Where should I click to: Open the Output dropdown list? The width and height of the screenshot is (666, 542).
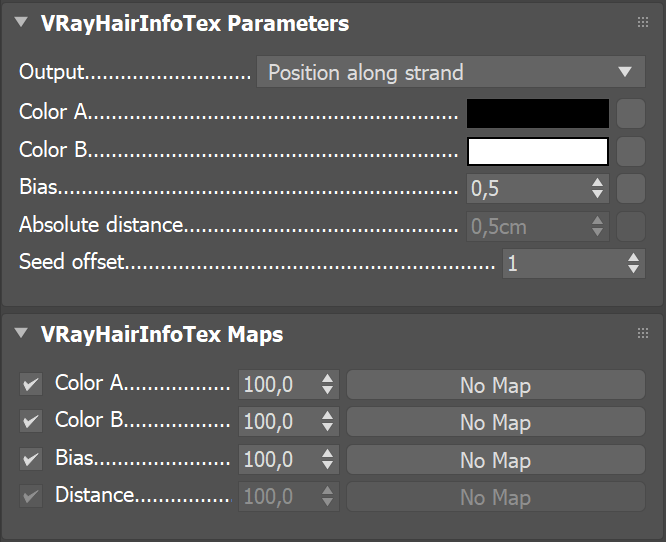pyautogui.click(x=451, y=72)
